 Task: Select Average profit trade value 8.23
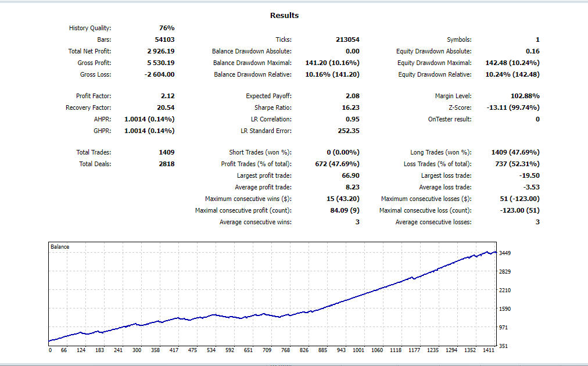click(353, 187)
